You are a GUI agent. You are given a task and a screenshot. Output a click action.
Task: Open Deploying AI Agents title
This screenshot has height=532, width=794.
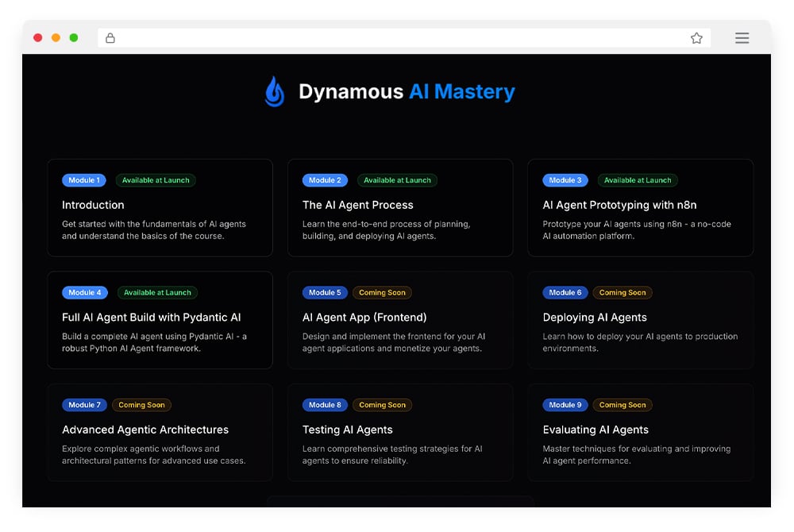595,318
